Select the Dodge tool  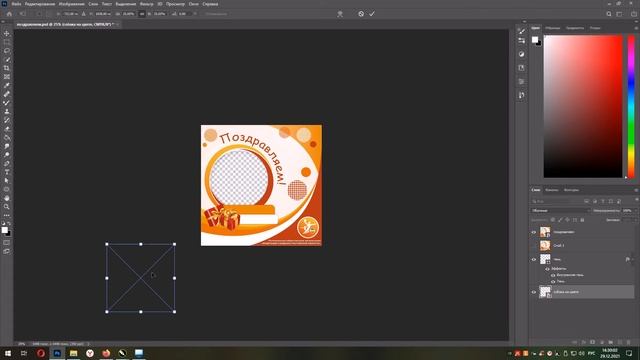tap(7, 155)
